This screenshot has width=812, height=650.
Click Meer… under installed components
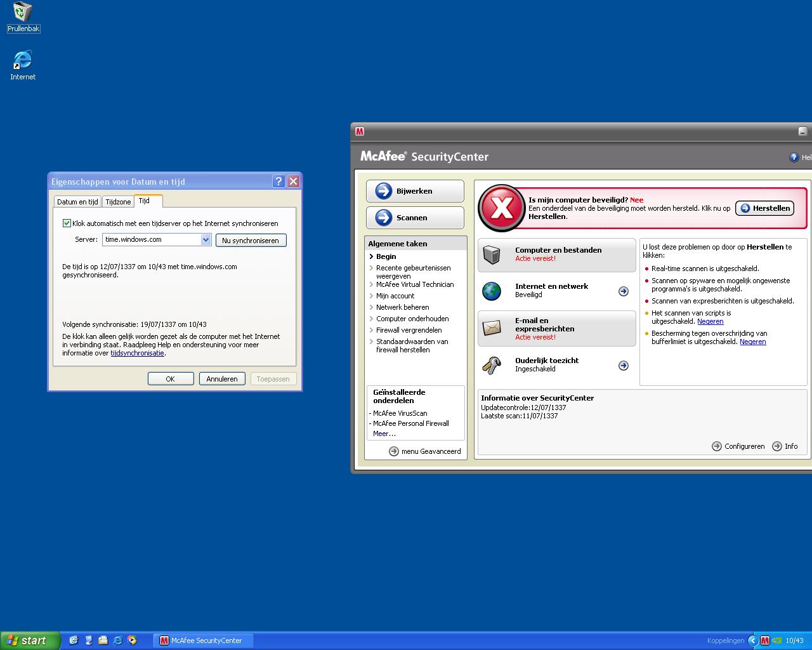tap(384, 434)
